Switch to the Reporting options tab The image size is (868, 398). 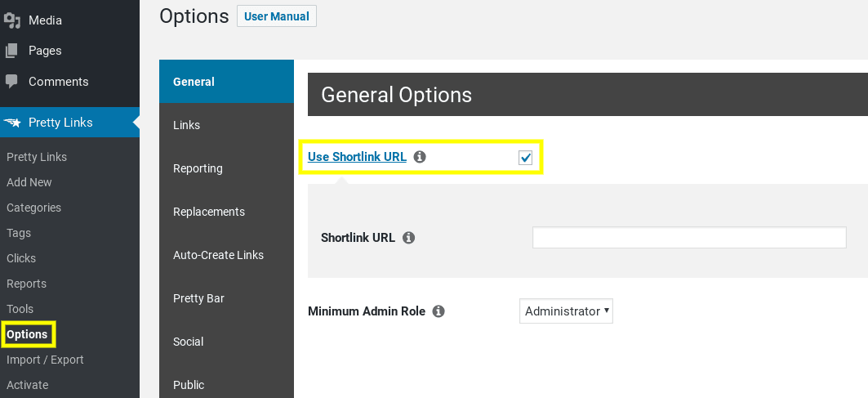pos(226,168)
